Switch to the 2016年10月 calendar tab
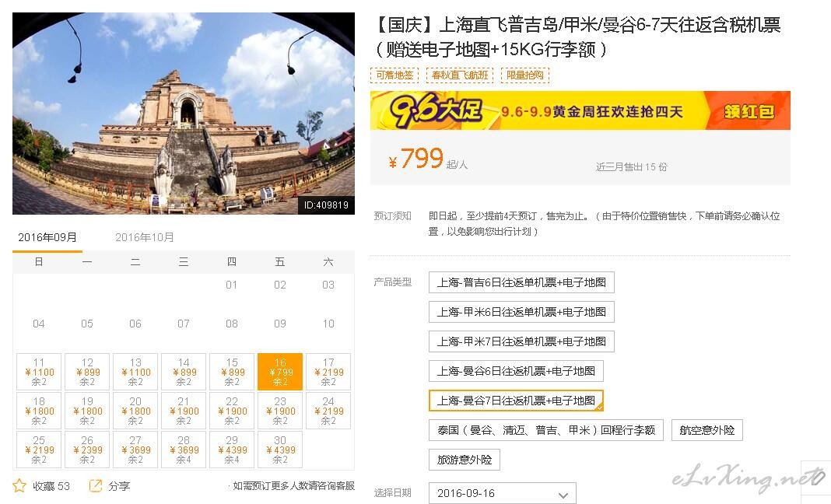Image resolution: width=831 pixels, height=504 pixels. (144, 237)
